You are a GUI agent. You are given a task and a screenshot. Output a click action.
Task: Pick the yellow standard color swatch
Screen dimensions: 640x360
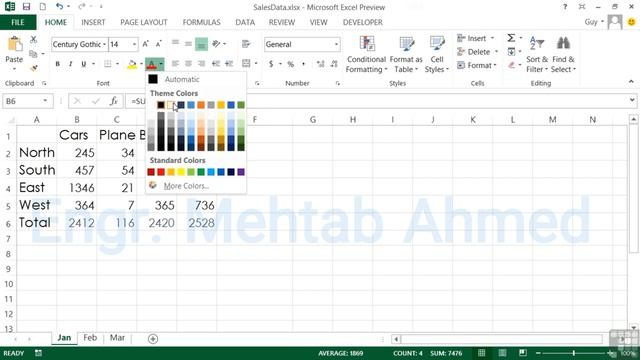[x=181, y=172]
